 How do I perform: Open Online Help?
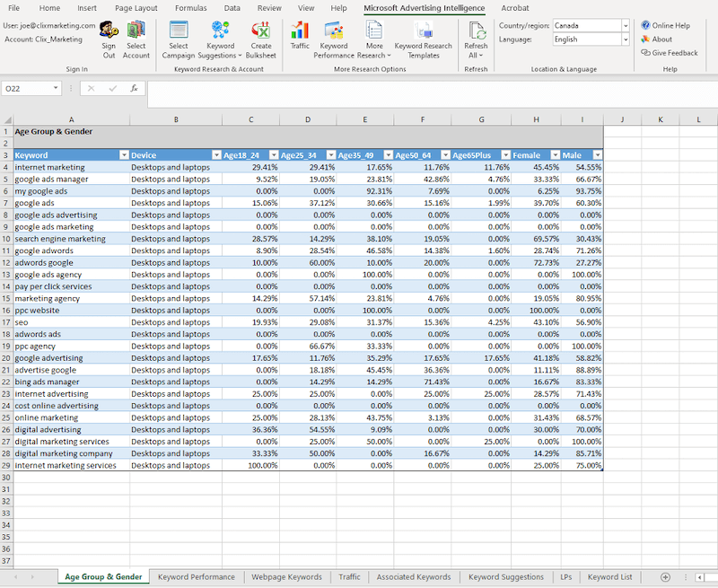click(x=666, y=25)
